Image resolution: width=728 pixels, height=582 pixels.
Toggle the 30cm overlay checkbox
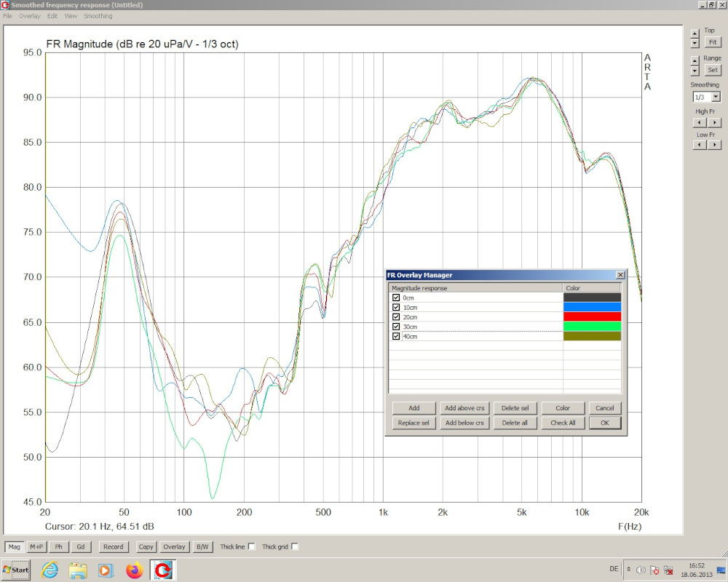[x=396, y=327]
